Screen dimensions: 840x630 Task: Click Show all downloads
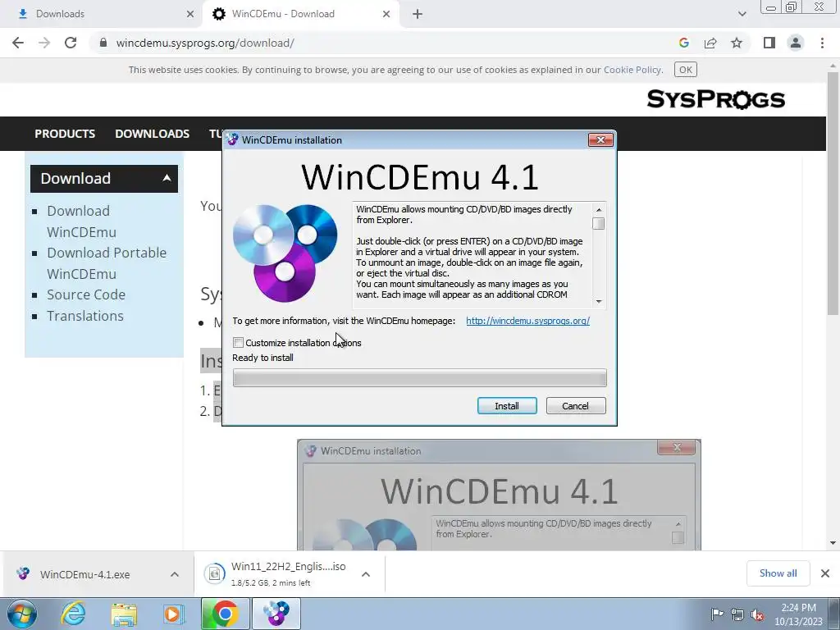778,573
